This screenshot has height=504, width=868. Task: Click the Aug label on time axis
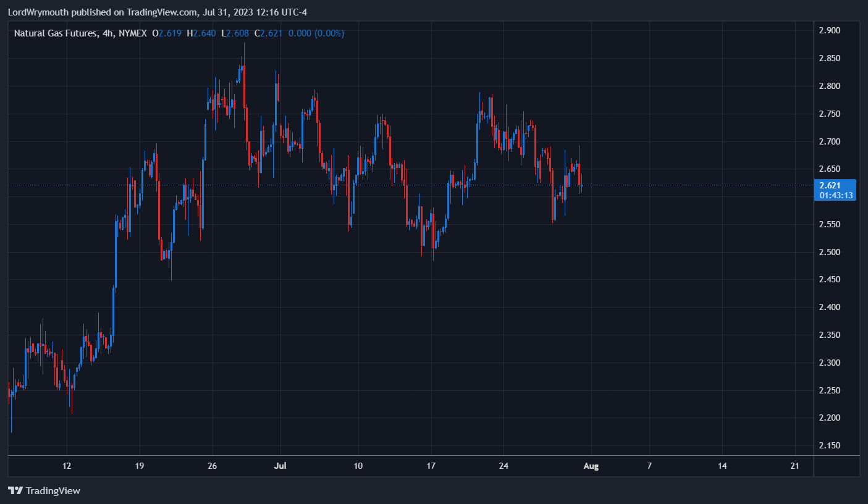591,466
